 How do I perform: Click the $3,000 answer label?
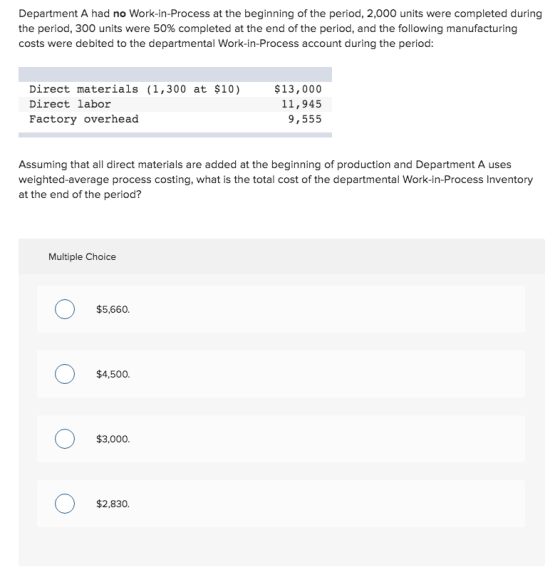pos(113,439)
